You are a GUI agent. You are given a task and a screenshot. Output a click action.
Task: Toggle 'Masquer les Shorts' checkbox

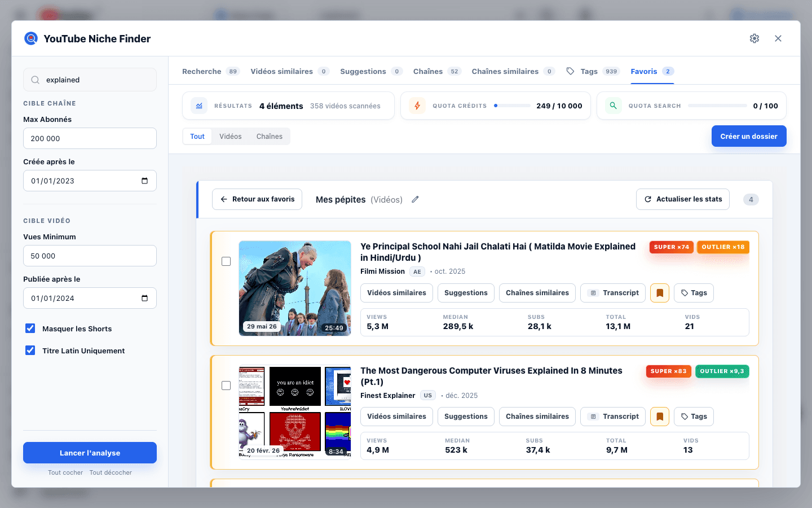click(x=30, y=329)
